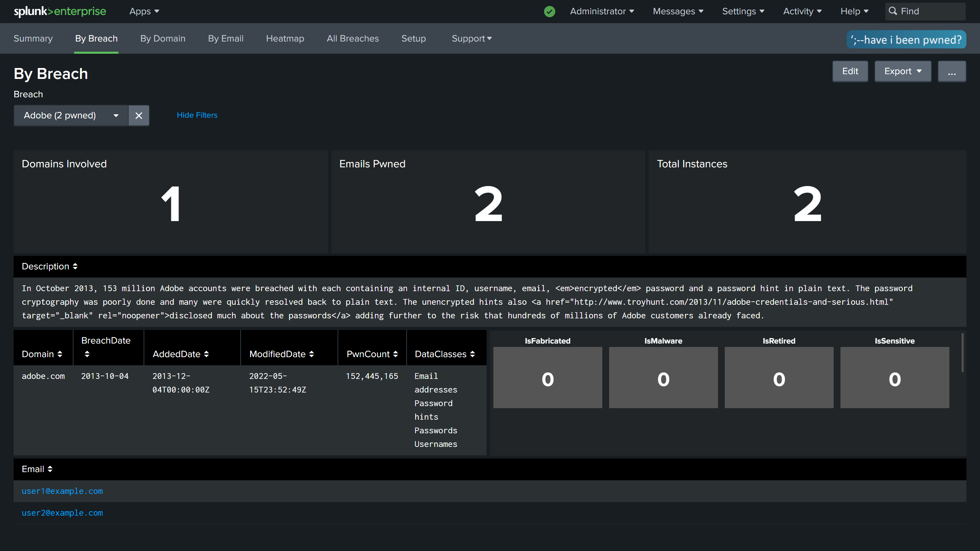Click the have i been pwned logo
The image size is (980, 551).
coord(906,39)
